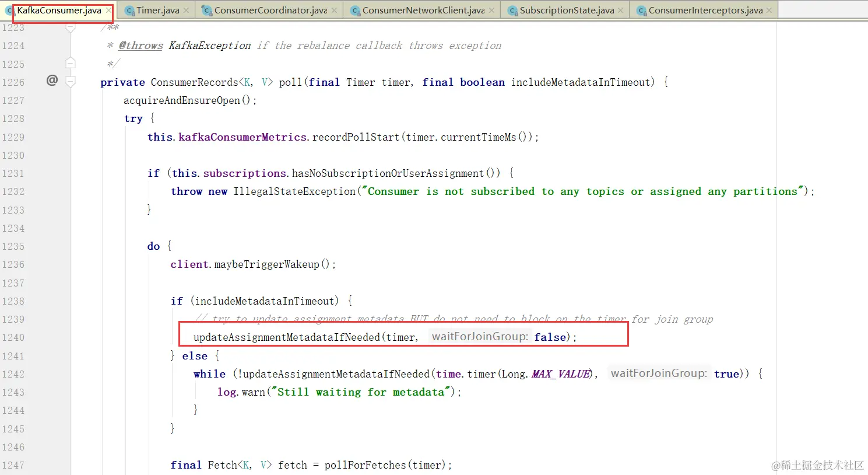
Task: Switch to ConsumerCoordinator.java tab
Action: tap(270, 11)
